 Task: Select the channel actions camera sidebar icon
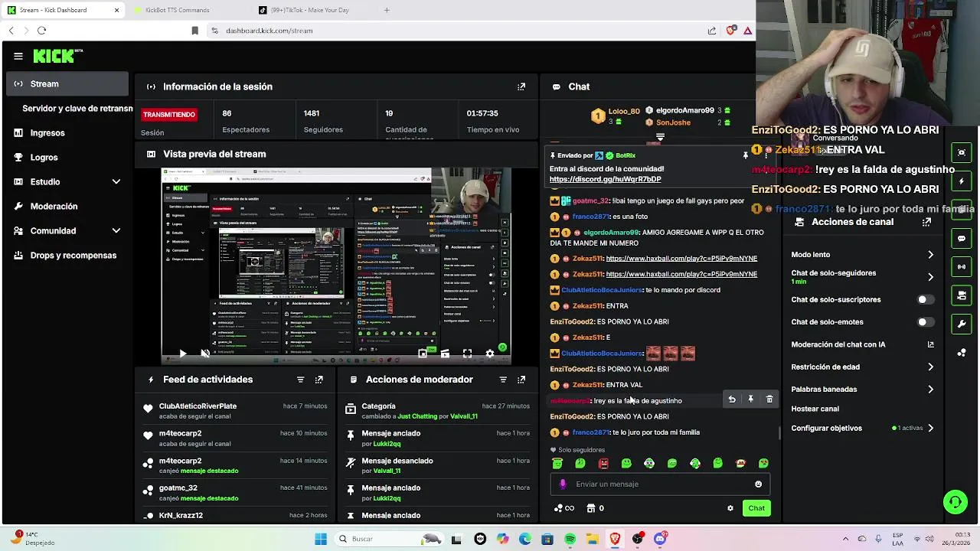tap(962, 295)
